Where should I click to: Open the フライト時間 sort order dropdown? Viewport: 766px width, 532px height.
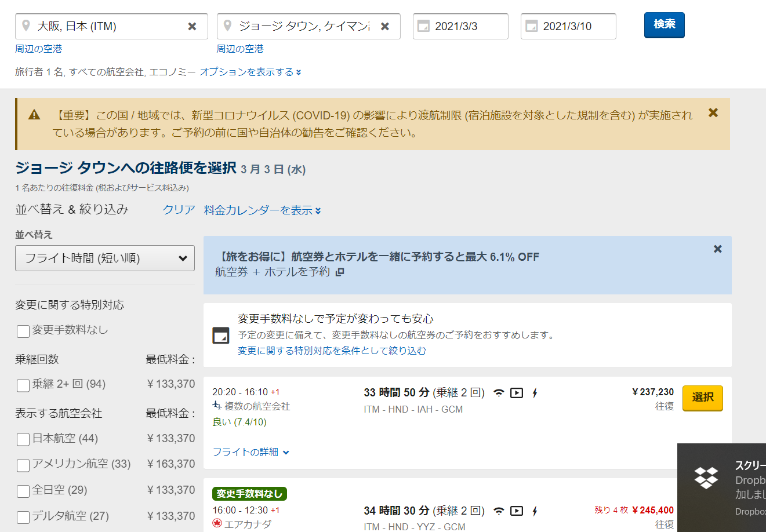click(x=104, y=258)
